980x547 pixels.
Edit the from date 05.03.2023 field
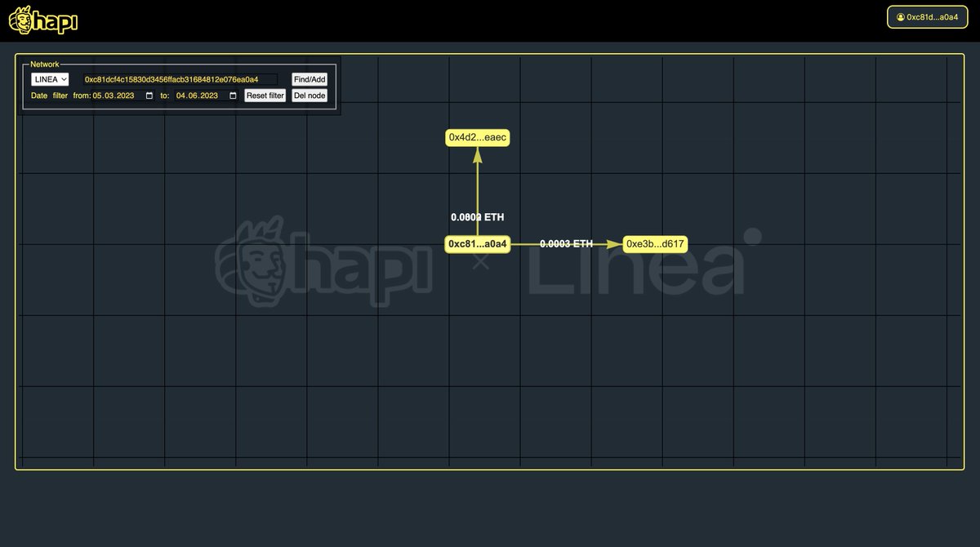click(123, 96)
